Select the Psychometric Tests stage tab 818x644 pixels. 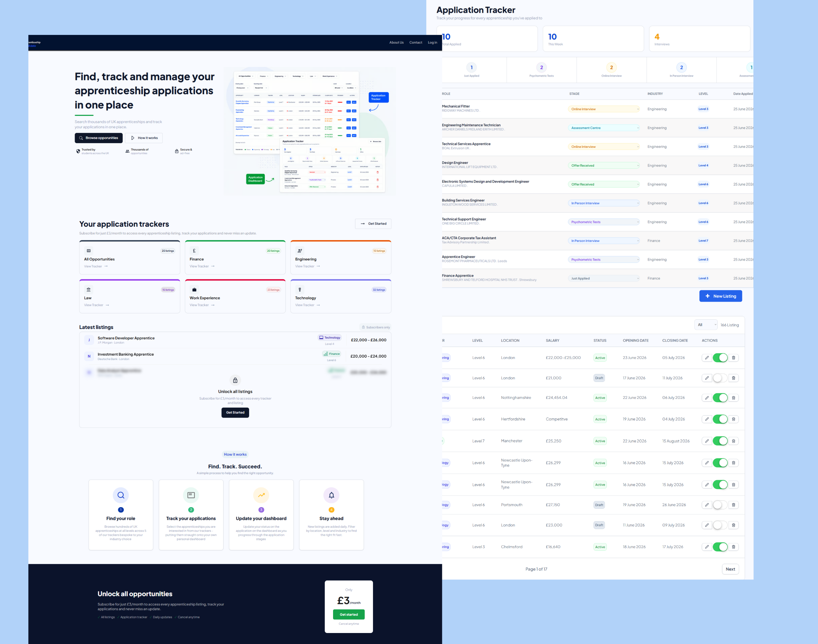(x=542, y=70)
